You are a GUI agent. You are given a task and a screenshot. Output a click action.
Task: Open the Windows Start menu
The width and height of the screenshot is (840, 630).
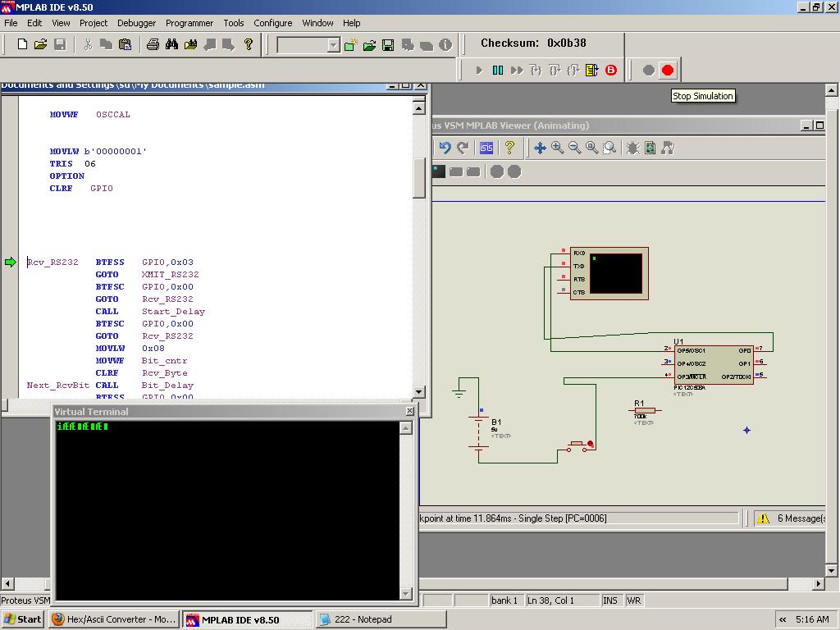[x=22, y=619]
